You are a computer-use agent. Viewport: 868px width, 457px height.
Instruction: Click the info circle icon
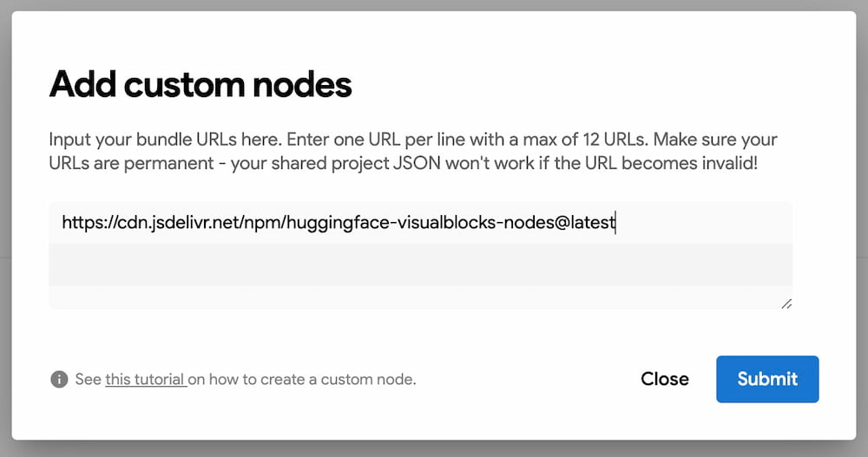point(59,379)
